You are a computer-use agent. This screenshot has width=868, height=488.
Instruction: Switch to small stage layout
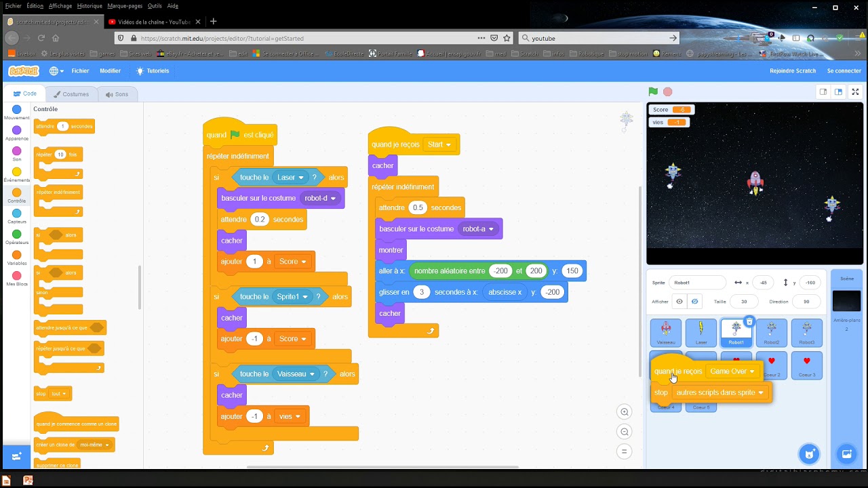click(823, 91)
